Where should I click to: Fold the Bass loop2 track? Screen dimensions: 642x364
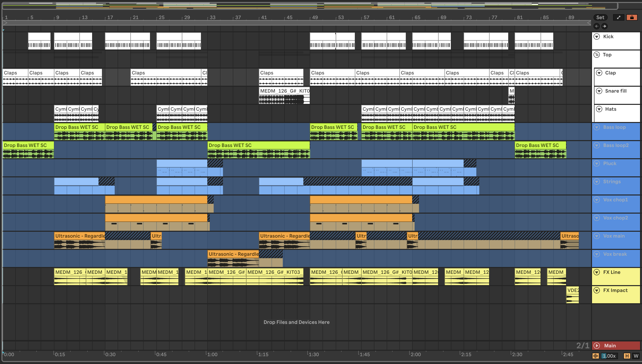tap(597, 145)
